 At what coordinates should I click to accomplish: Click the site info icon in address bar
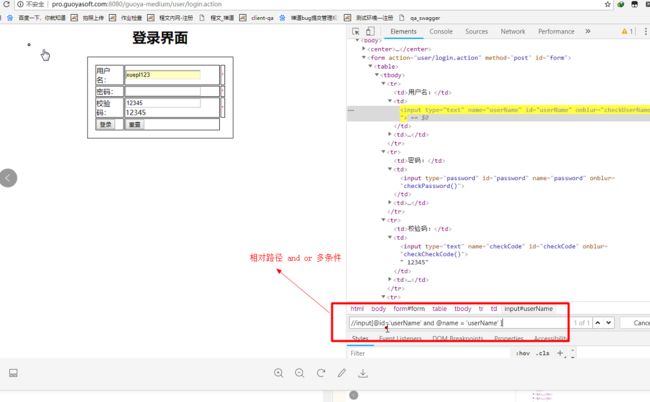pos(20,4)
